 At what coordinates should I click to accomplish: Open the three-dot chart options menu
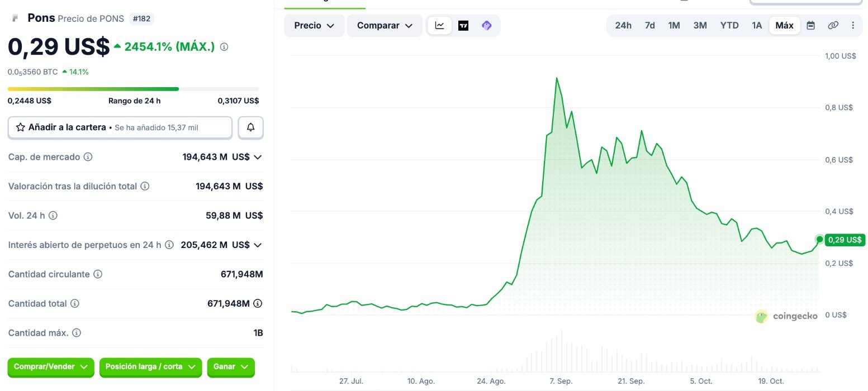(x=853, y=25)
